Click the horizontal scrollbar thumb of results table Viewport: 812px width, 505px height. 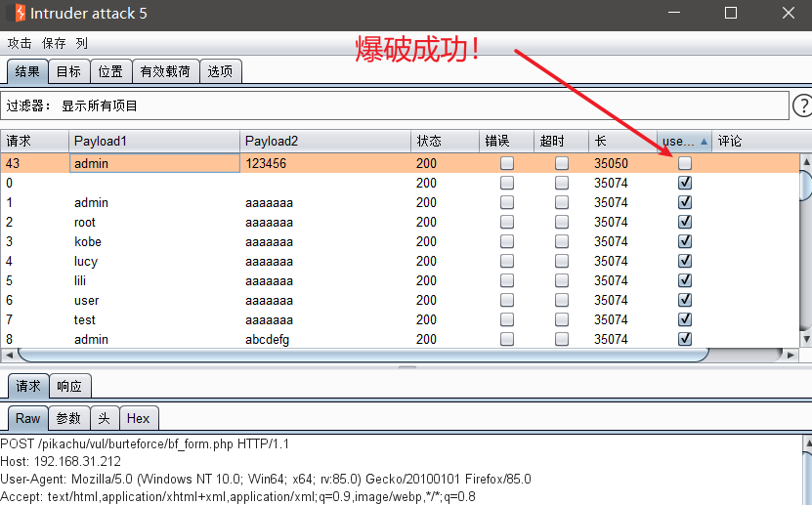tap(363, 355)
